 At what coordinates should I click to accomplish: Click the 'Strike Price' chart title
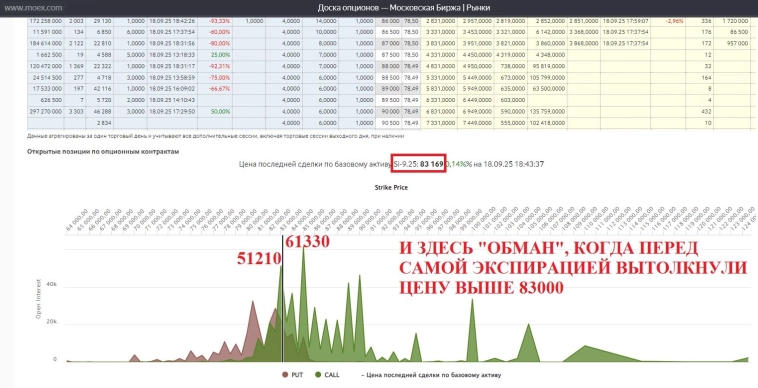[x=391, y=187]
